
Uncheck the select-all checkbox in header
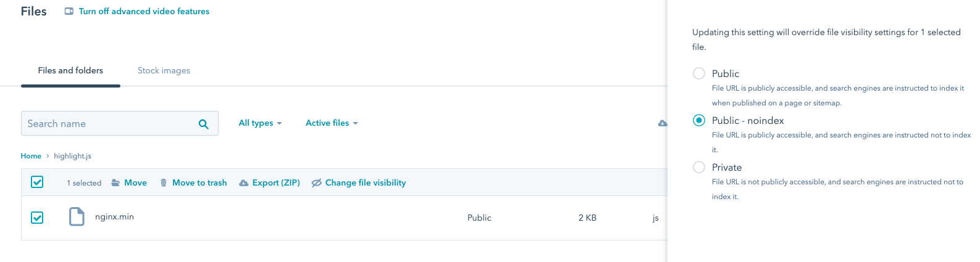[x=37, y=182]
